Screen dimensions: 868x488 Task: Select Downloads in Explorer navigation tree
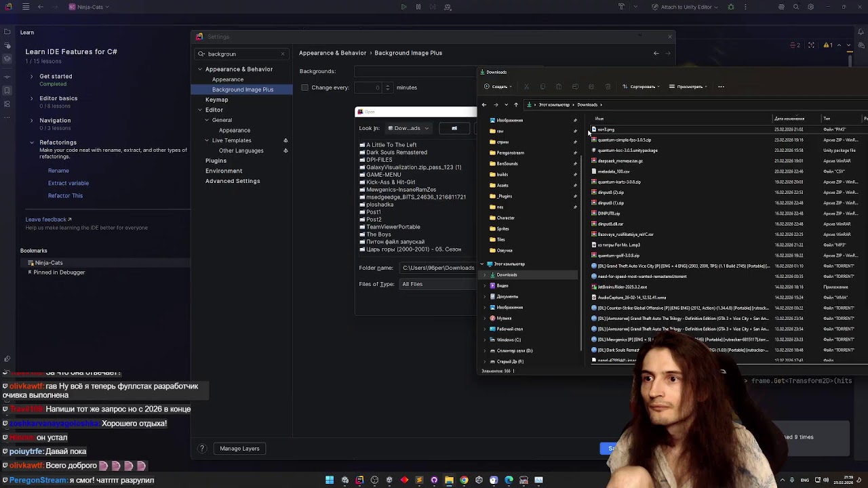pos(529,275)
